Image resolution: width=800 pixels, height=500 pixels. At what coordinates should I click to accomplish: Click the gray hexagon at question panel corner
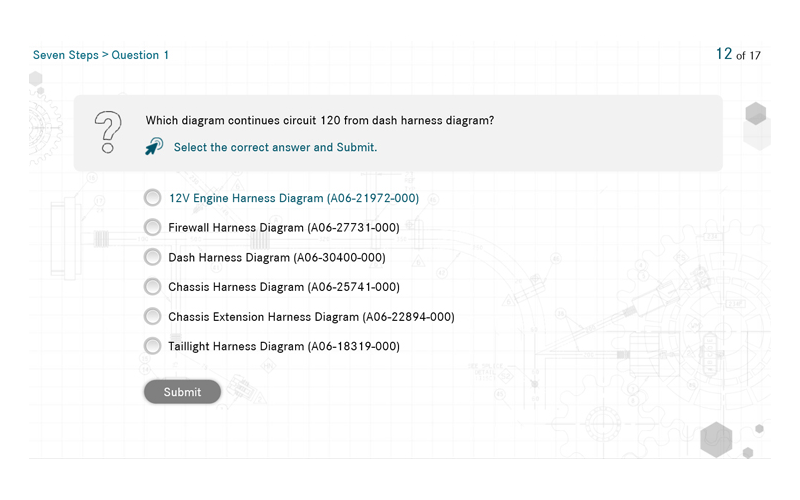click(x=756, y=114)
